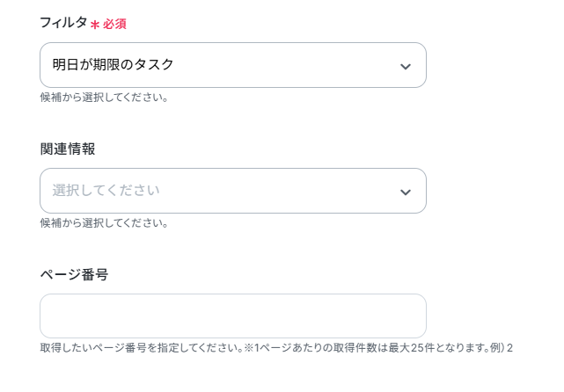The width and height of the screenshot is (564, 392).
Task: Click the ※1ページあたりの取得件数 note text
Action: (308, 348)
